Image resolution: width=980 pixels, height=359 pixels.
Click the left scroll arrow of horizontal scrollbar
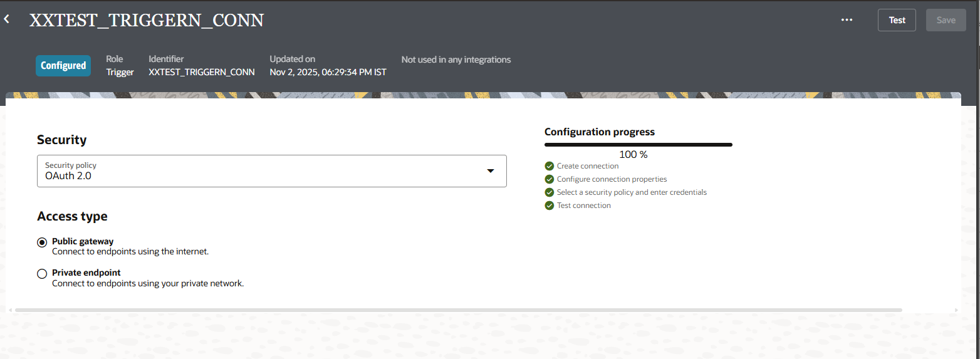tap(9, 310)
